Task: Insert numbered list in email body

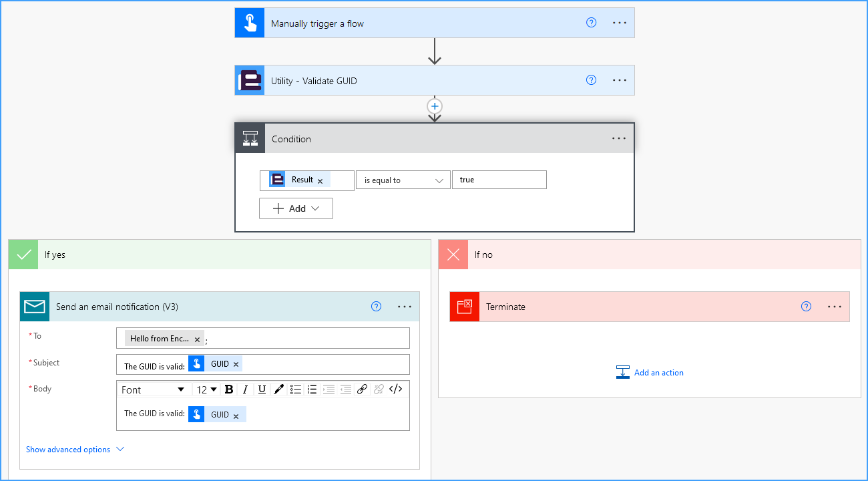Action: click(x=312, y=389)
